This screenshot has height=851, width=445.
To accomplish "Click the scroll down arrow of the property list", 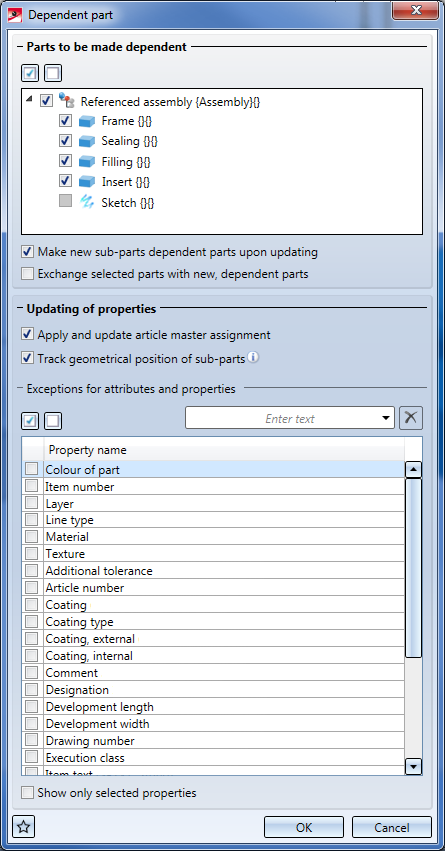I will [x=414, y=766].
